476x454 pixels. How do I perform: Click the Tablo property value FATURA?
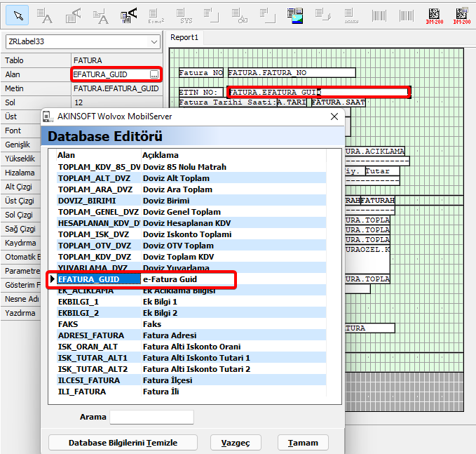[x=116, y=60]
